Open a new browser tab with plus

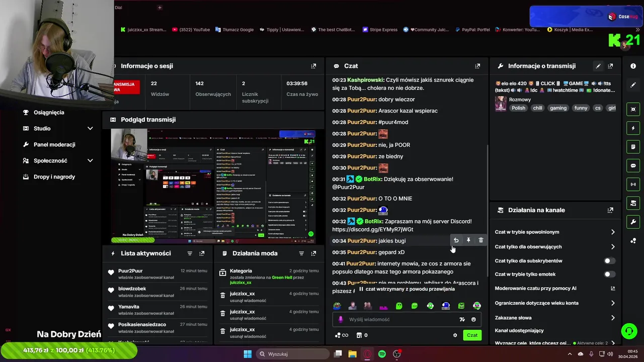(159, 8)
